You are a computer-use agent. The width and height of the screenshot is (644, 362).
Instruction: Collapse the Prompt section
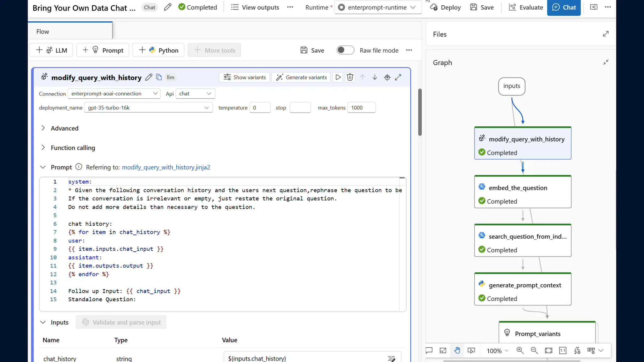[x=43, y=167]
